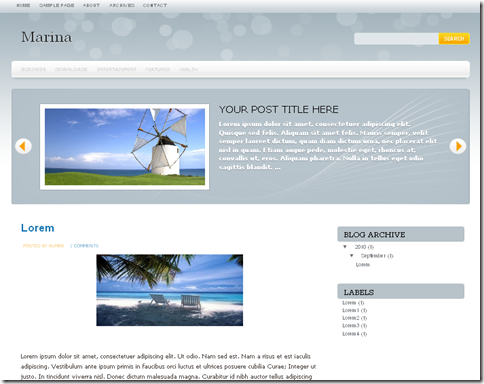Image resolution: width=484 pixels, height=384 pixels.
Task: Collapse the September archive month
Action: 352,256
